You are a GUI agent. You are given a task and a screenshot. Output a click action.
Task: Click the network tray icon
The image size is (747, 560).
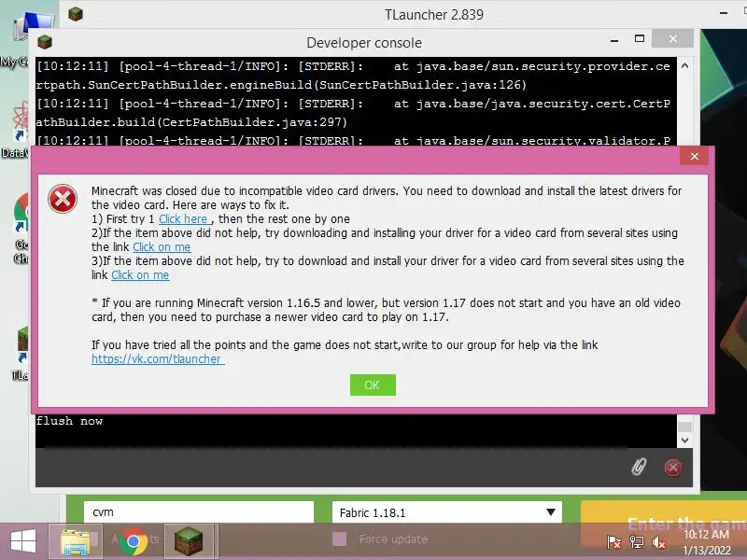637,542
